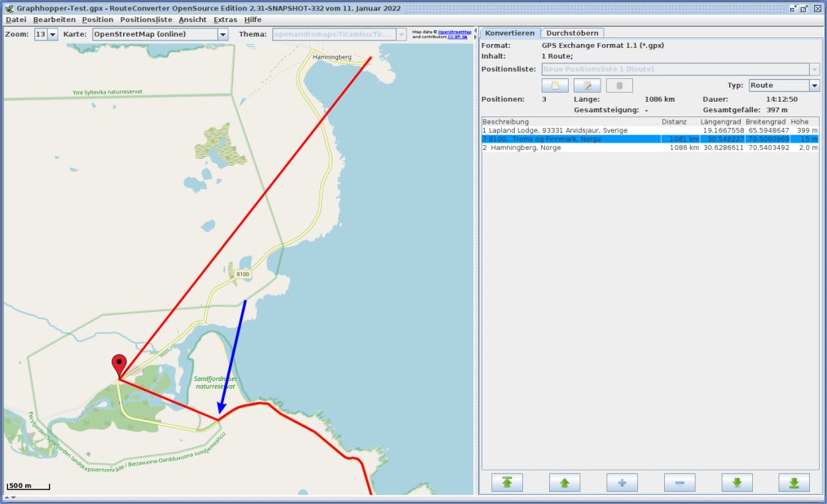Image resolution: width=827 pixels, height=504 pixels.
Task: Move selected position to top of list
Action: click(x=507, y=482)
